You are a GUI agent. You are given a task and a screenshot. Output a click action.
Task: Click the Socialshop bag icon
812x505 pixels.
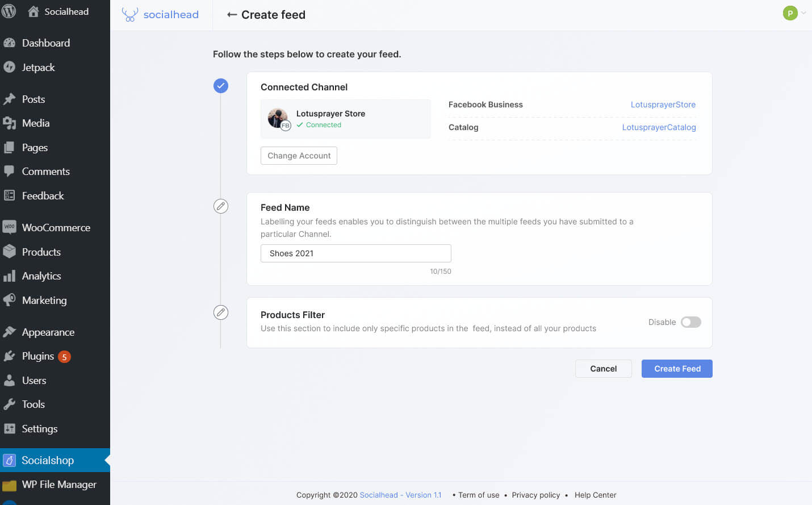coord(9,460)
